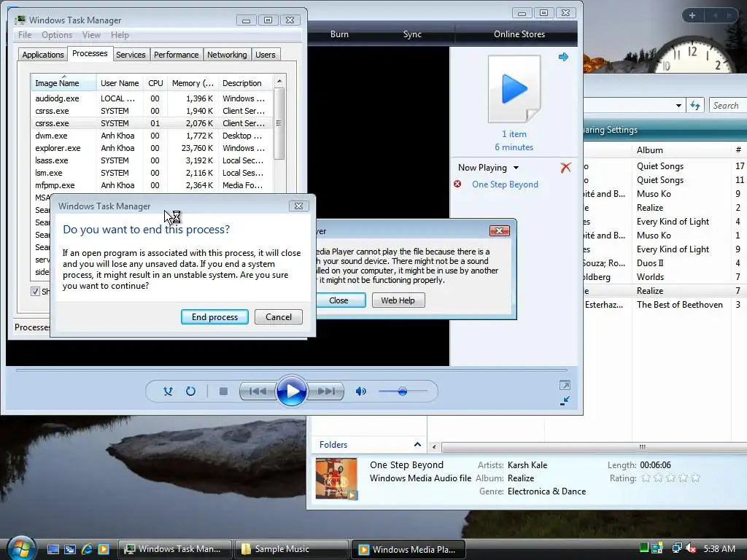Click muted volume icon in system tray
The height and width of the screenshot is (560, 747).
click(691, 548)
